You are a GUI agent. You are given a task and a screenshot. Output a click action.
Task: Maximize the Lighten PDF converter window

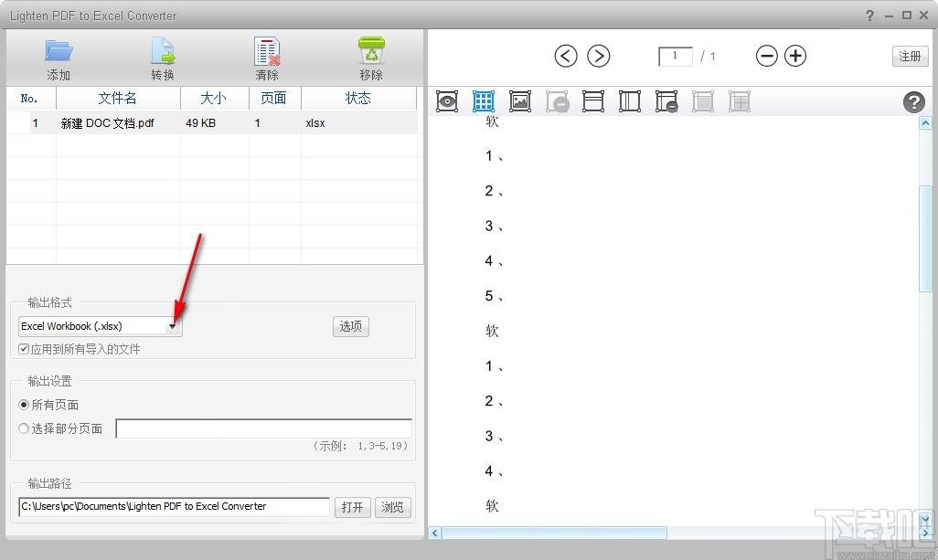907,16
